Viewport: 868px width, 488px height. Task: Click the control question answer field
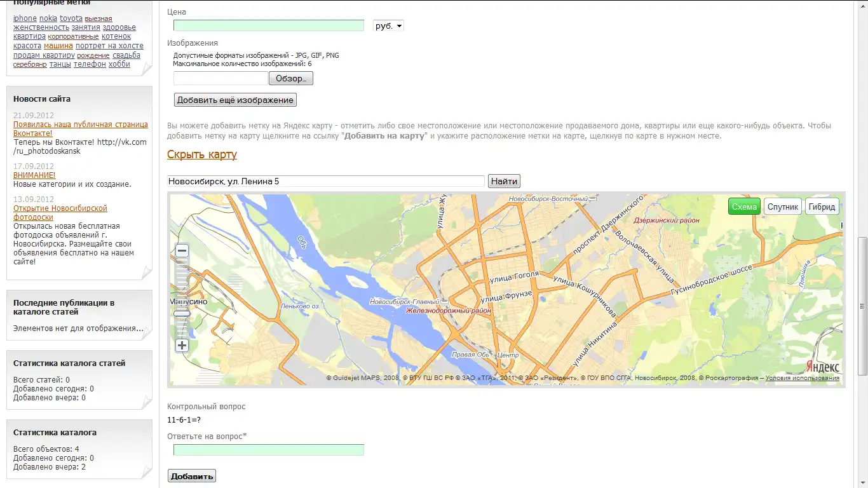click(x=268, y=450)
